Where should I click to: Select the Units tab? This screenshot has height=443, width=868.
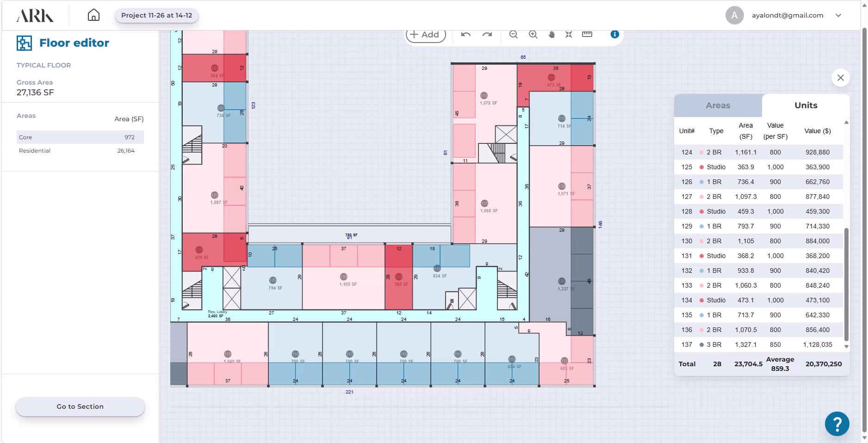coord(806,105)
